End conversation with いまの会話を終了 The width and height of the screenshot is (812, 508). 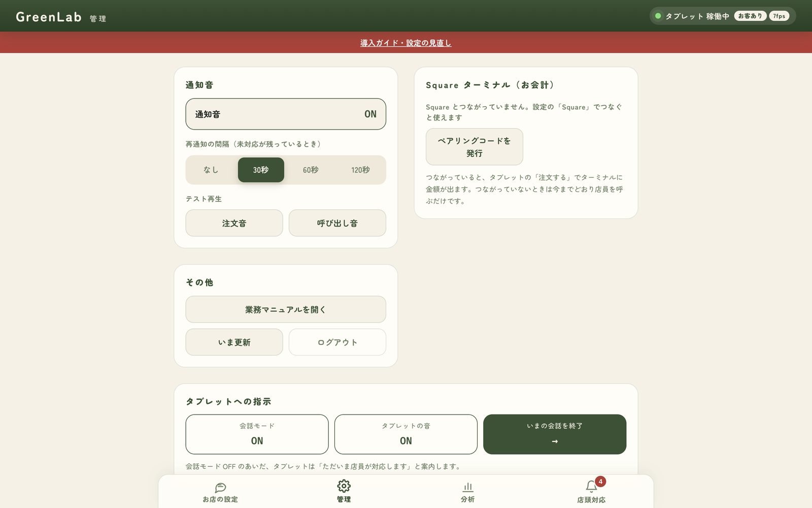click(x=555, y=434)
